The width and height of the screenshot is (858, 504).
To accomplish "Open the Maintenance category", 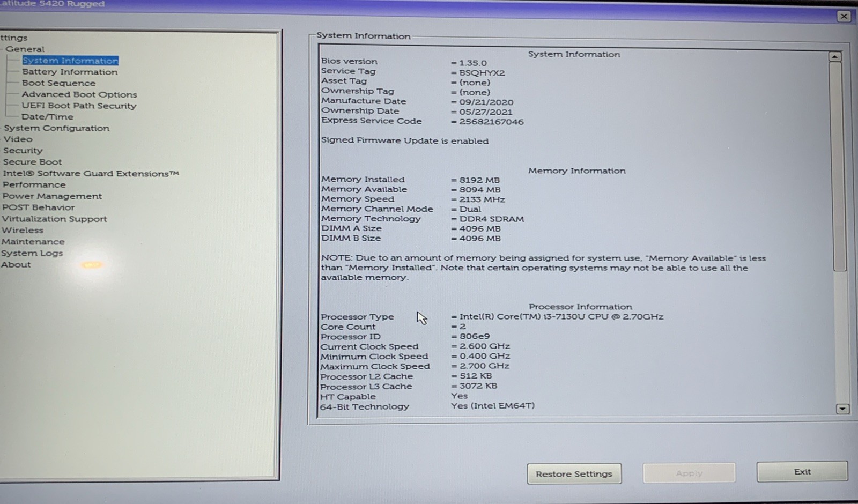I will (33, 242).
